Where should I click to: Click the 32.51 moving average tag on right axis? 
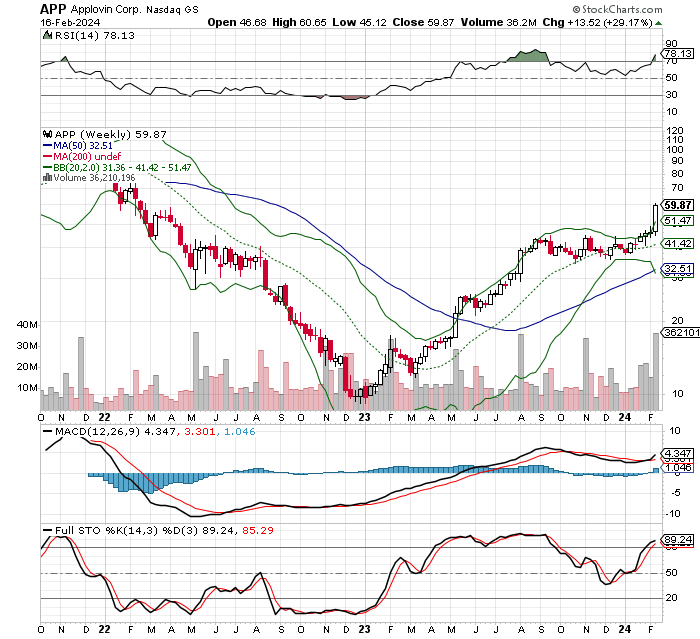pyautogui.click(x=678, y=269)
